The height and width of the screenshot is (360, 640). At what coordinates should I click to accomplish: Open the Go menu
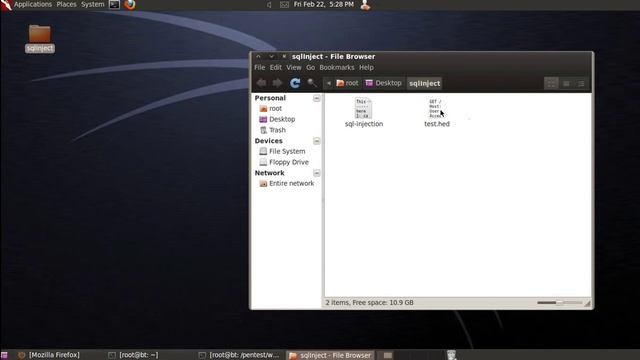(311, 67)
